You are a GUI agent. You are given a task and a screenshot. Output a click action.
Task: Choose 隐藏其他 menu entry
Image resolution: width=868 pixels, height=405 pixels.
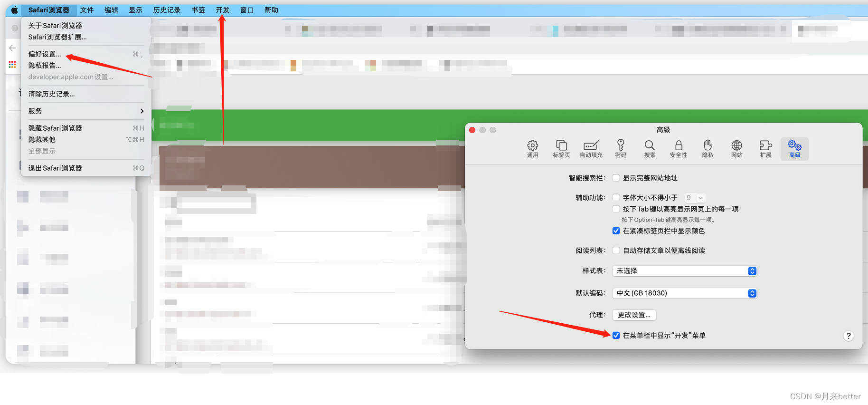(x=86, y=140)
